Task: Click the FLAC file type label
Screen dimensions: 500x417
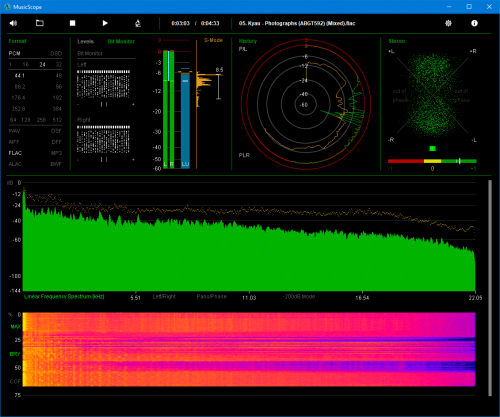Action: coord(15,153)
